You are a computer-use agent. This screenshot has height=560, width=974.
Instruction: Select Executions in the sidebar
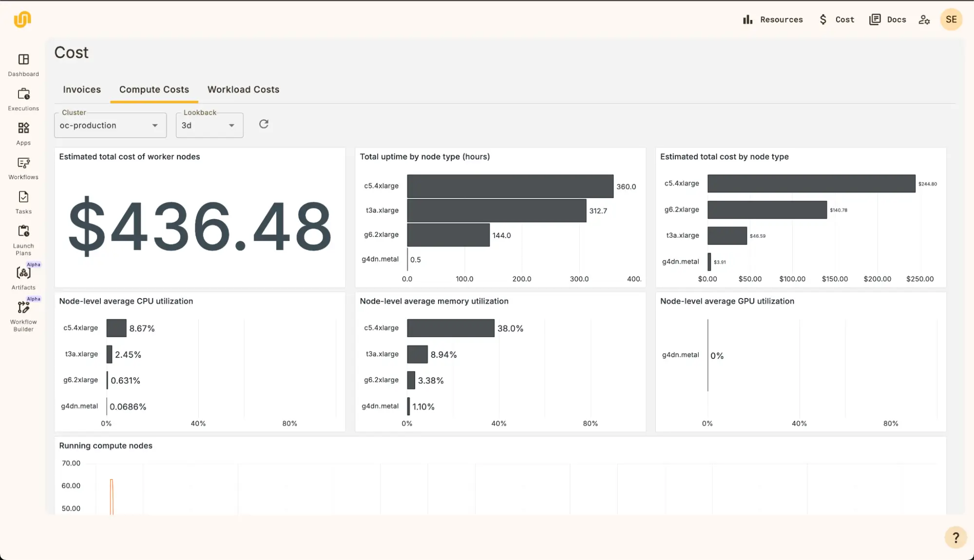23,99
